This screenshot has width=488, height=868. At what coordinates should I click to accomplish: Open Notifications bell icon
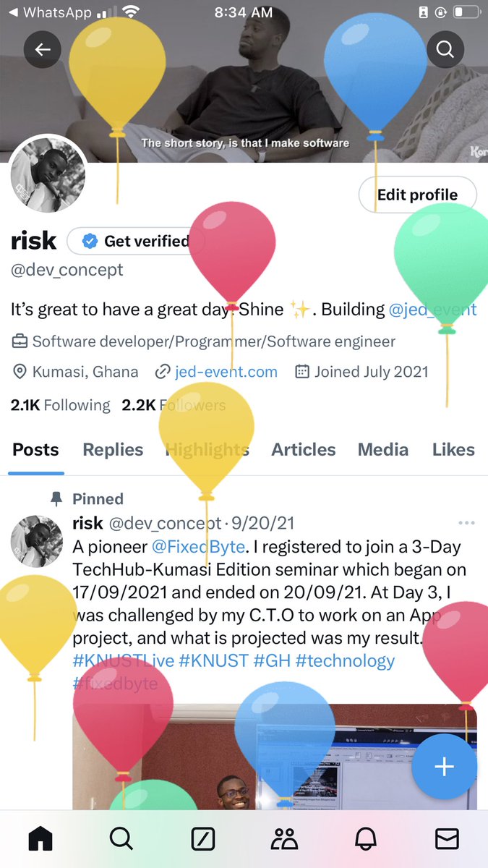pos(366,838)
